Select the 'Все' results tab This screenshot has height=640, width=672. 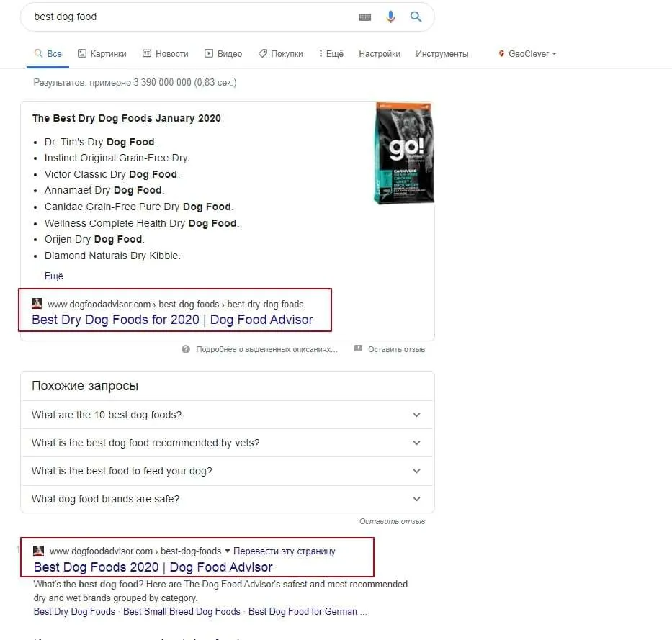(48, 53)
